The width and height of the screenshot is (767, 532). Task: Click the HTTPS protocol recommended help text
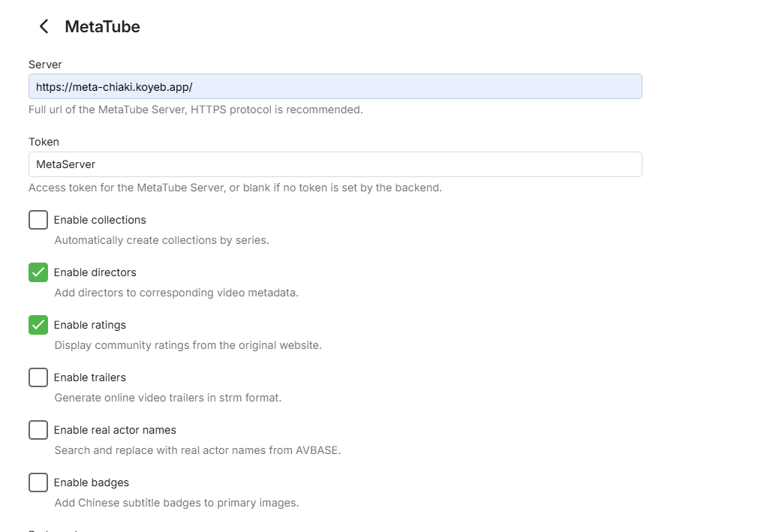[196, 110]
